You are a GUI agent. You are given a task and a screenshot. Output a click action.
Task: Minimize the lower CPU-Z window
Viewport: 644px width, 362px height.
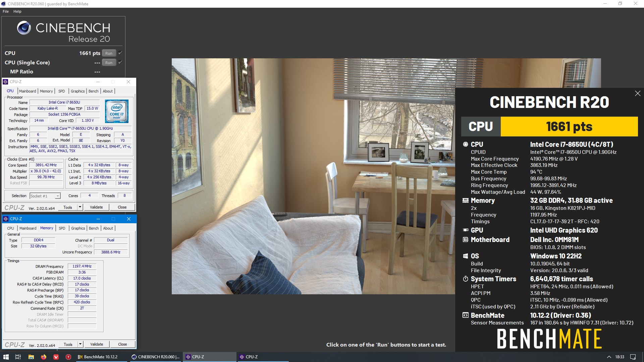coord(98,219)
